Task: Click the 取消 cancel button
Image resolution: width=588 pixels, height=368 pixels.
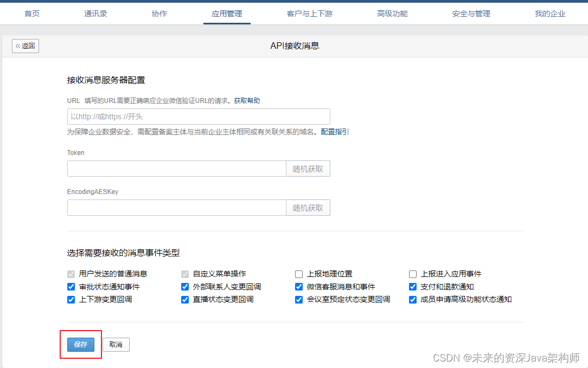Action: (x=116, y=344)
